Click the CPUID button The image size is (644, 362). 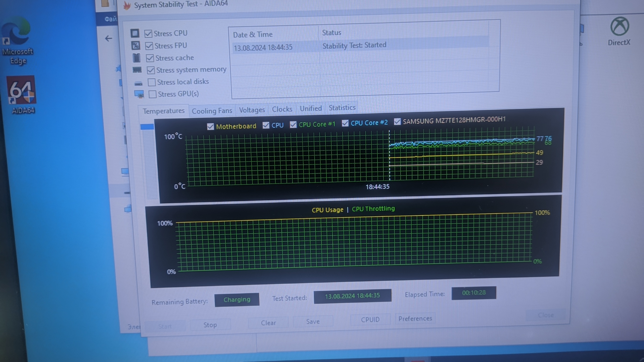coord(370,320)
